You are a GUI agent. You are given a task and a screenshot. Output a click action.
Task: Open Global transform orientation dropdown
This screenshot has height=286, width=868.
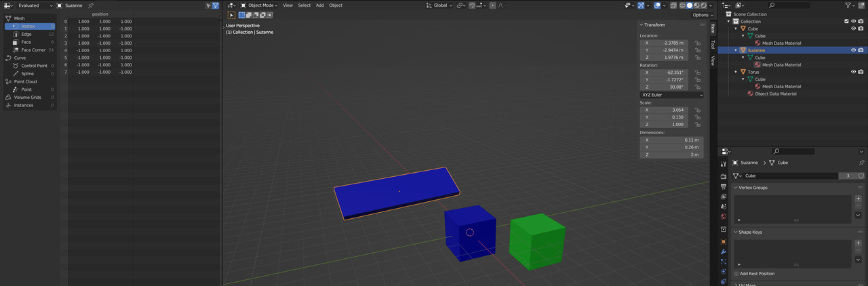point(440,5)
